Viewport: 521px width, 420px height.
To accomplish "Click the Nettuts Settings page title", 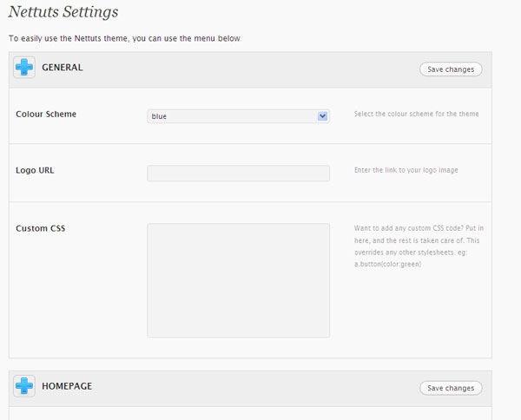I will point(63,12).
